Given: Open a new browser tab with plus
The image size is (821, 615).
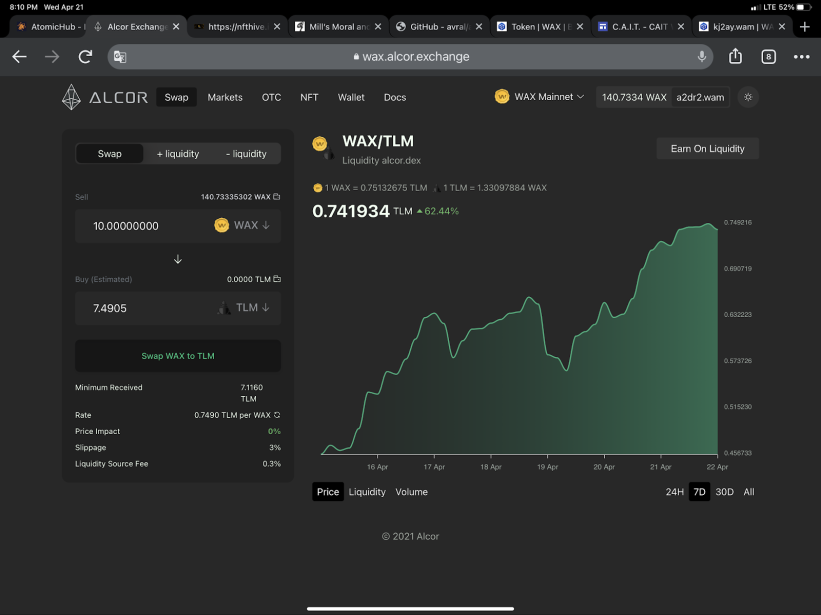Looking at the screenshot, I should pyautogui.click(x=805, y=27).
